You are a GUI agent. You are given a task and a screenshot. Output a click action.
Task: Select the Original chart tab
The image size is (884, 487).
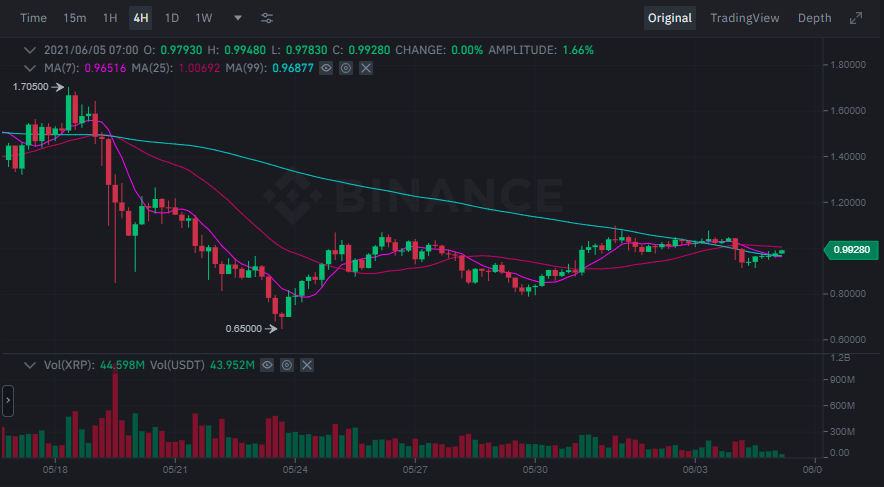pos(669,18)
